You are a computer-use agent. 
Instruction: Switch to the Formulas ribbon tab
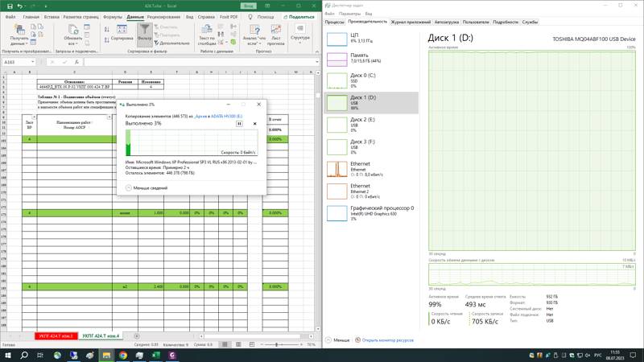(113, 16)
